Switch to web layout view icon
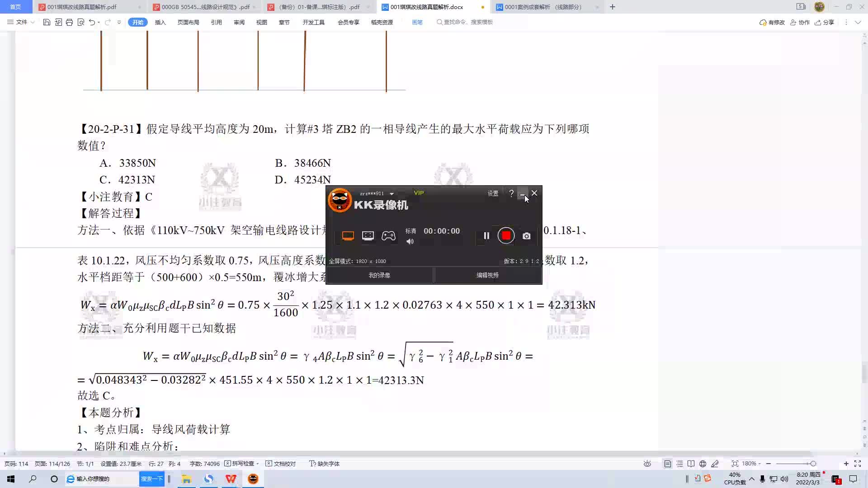 (x=703, y=464)
